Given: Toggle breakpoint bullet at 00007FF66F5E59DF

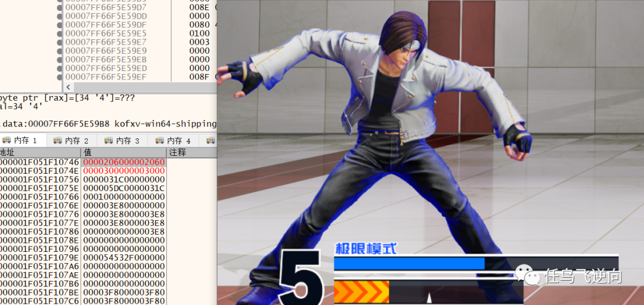Looking at the screenshot, I should (60, 24).
